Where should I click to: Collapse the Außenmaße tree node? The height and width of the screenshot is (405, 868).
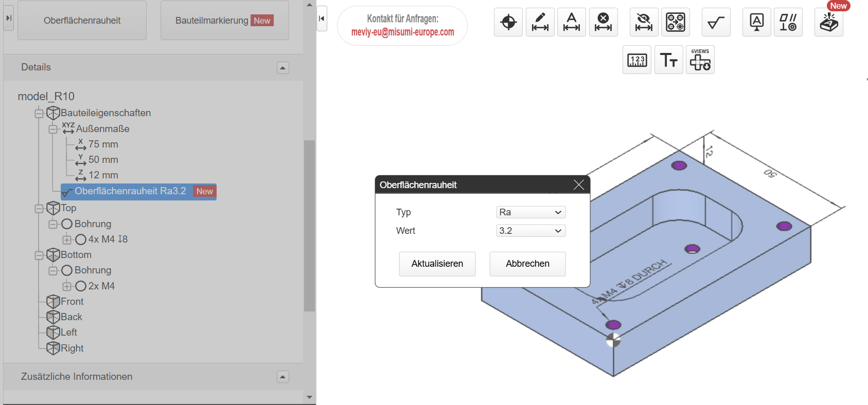coord(53,129)
